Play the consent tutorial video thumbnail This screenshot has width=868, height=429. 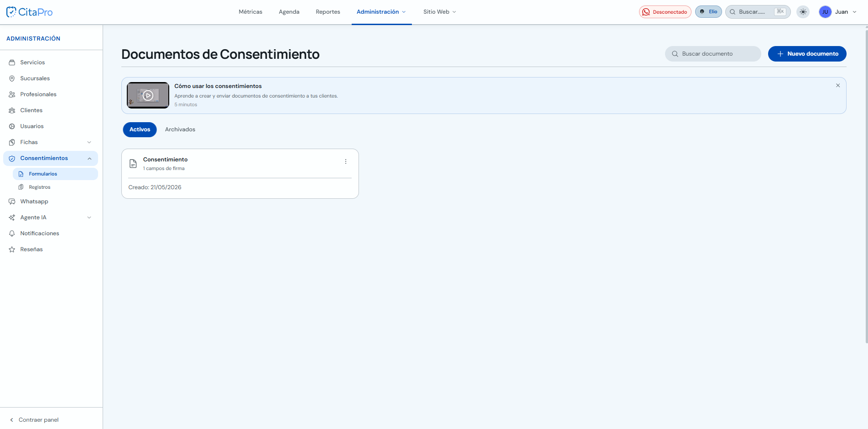pyautogui.click(x=148, y=95)
